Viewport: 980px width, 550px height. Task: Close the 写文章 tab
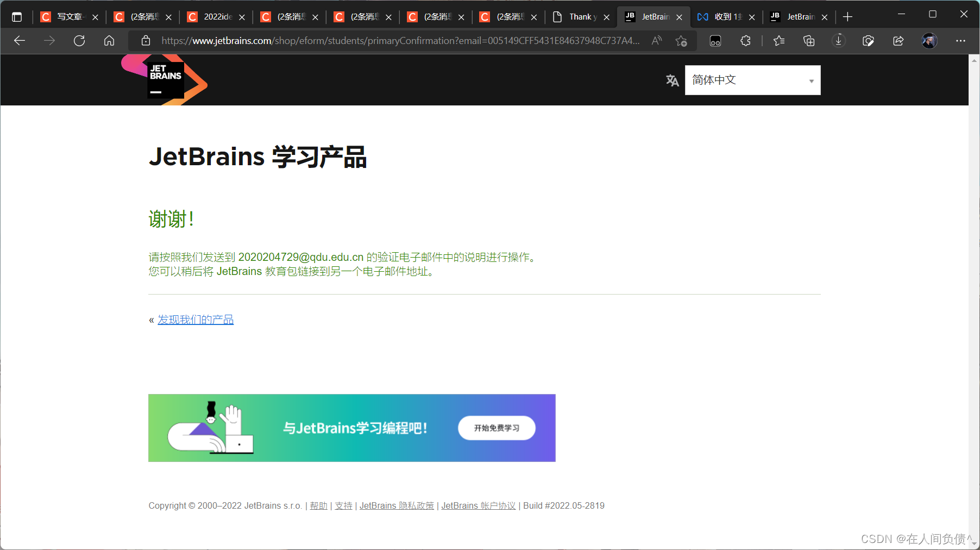[x=95, y=17]
